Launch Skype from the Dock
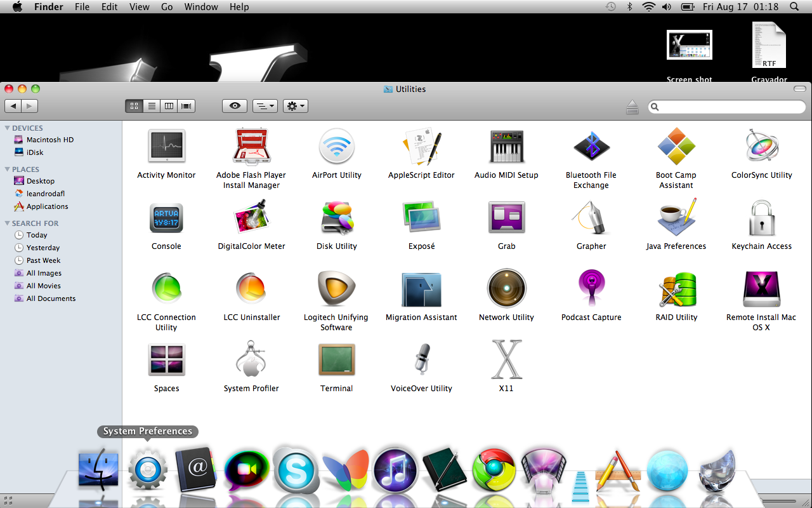The image size is (812, 508). 296,470
